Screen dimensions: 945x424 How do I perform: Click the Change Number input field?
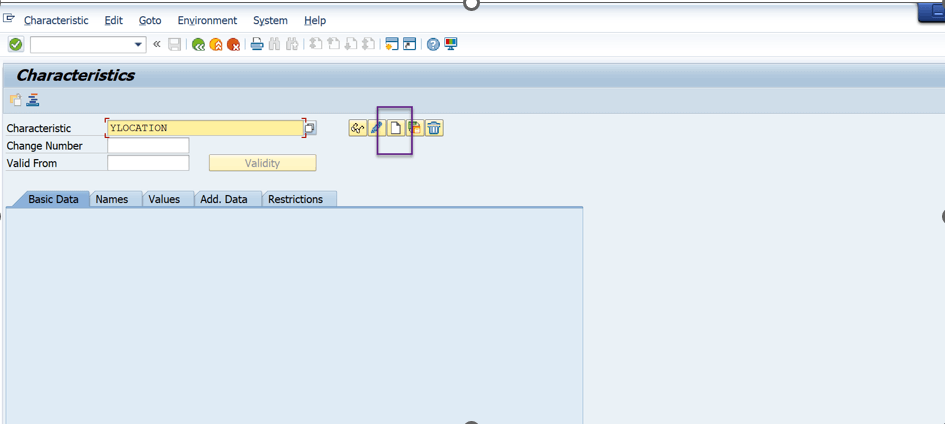pyautogui.click(x=148, y=146)
